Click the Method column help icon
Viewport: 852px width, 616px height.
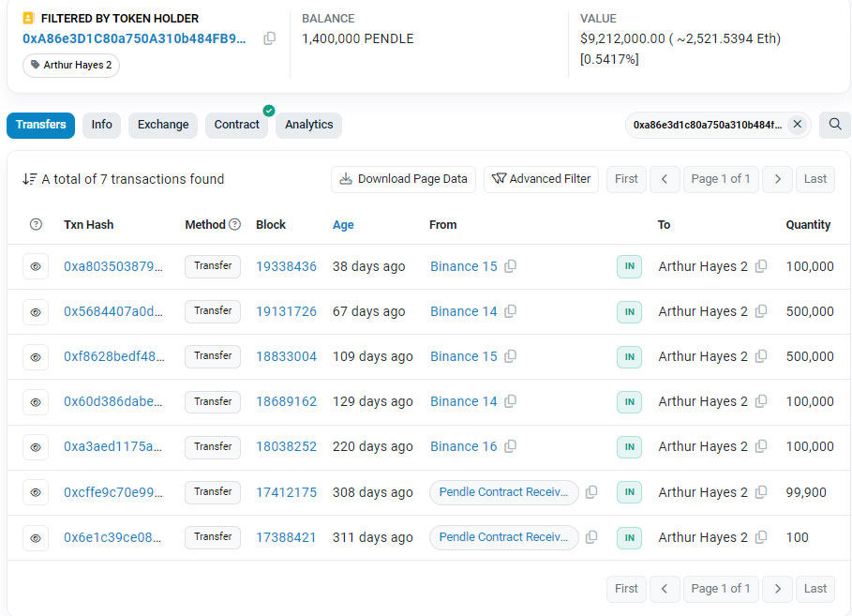pos(235,225)
